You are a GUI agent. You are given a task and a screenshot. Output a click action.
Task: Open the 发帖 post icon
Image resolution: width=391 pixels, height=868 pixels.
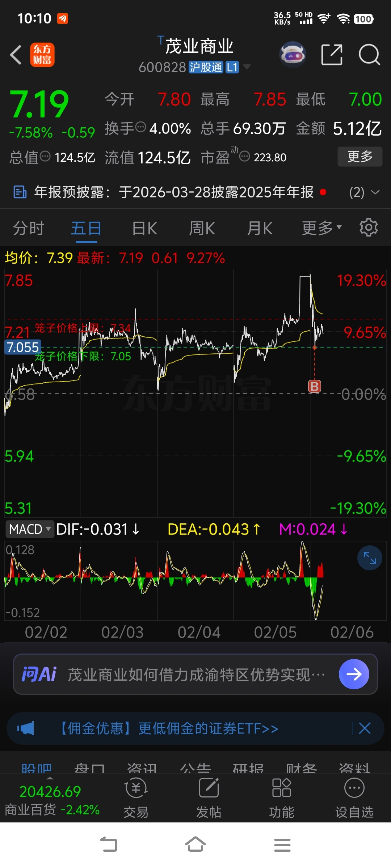tap(209, 798)
